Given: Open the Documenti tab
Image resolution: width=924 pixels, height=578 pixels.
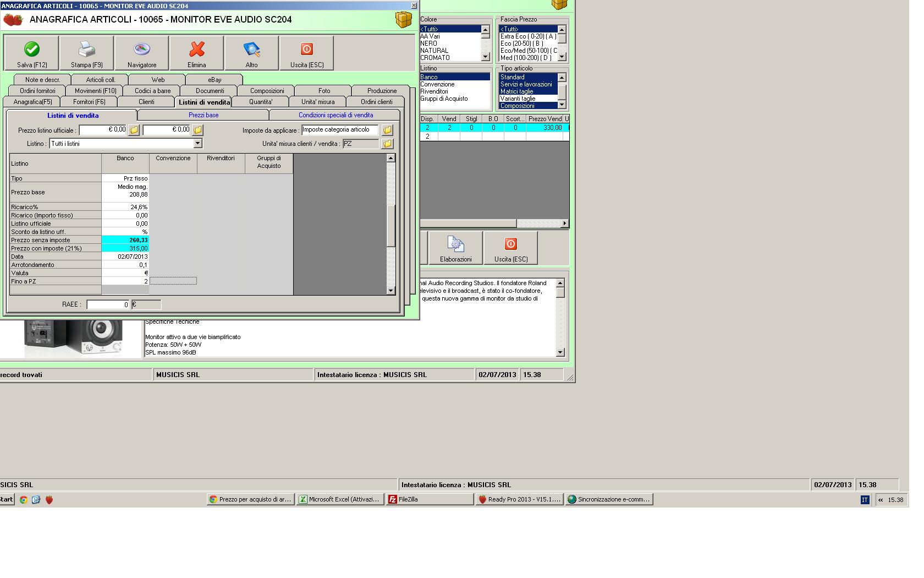Looking at the screenshot, I should coord(210,91).
